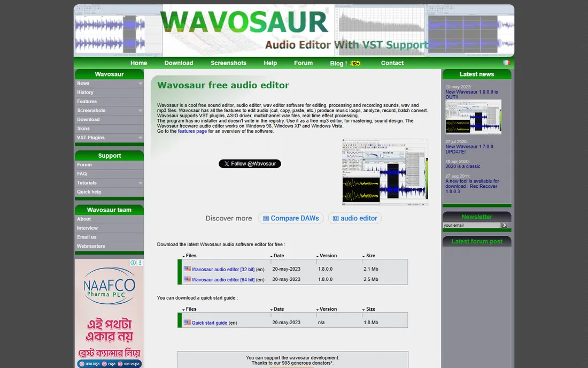Screen dimensions: 588x368
Task: Expand the News sidebar submenu arrow
Action: coord(140,83)
